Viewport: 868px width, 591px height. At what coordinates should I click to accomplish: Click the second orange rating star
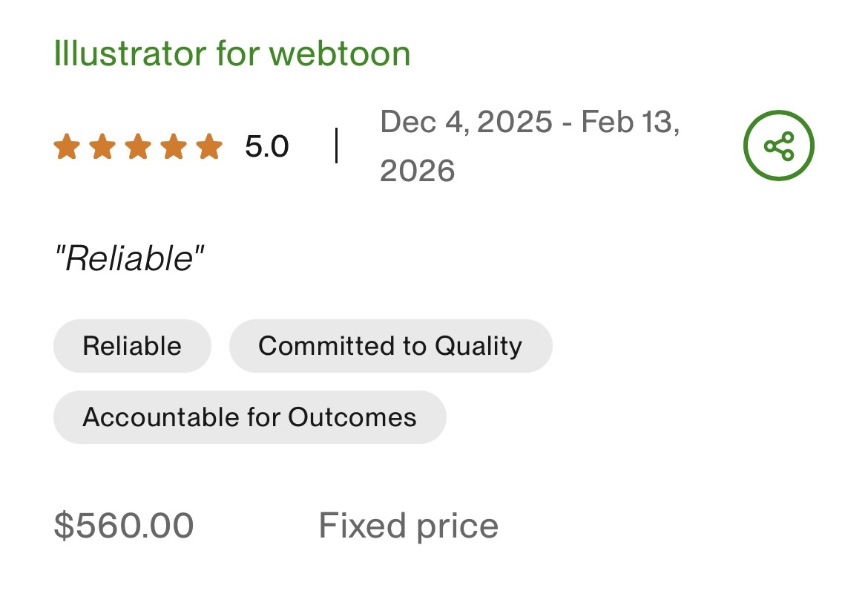[x=102, y=146]
